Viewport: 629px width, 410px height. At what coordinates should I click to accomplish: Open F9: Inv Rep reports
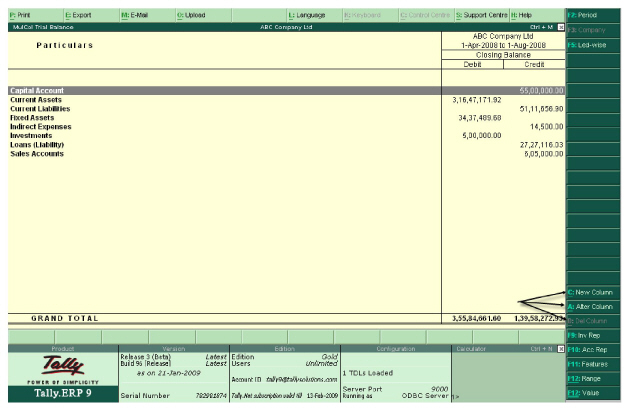click(593, 335)
